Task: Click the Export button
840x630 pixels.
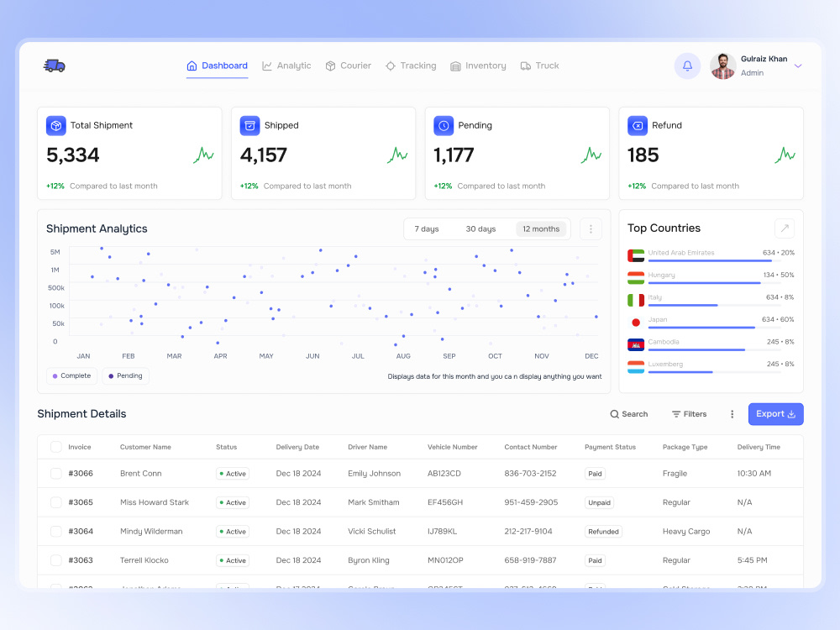Action: pos(775,414)
